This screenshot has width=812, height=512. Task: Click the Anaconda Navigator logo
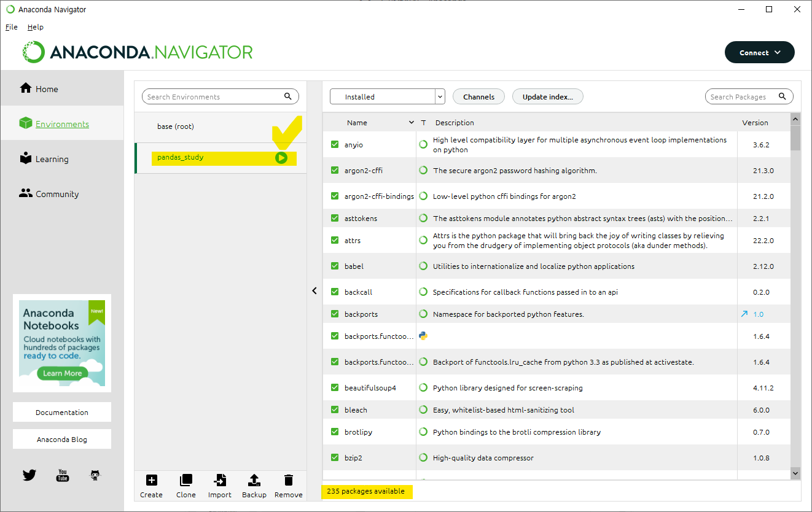(x=138, y=52)
